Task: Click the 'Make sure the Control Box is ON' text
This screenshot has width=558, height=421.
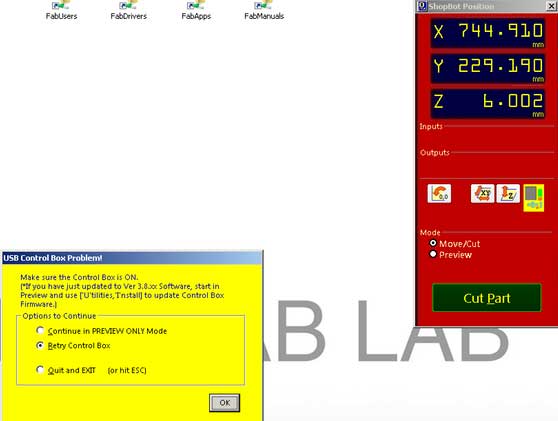Action: (x=79, y=277)
